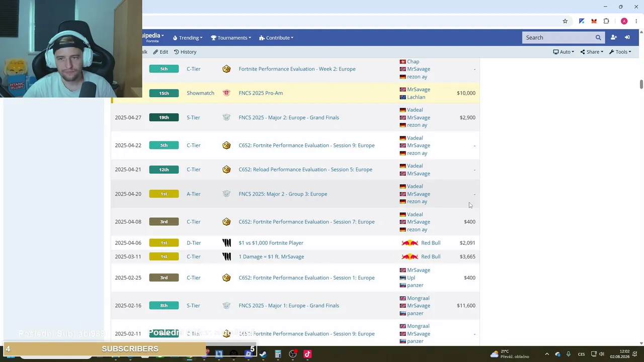Image resolution: width=644 pixels, height=362 pixels.
Task: Click the icon beside $1 vs $1,000 Fortnite Player
Action: point(226,243)
